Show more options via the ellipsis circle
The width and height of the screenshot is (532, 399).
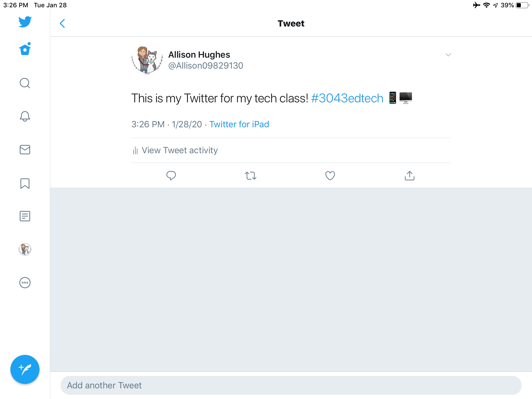click(x=25, y=283)
